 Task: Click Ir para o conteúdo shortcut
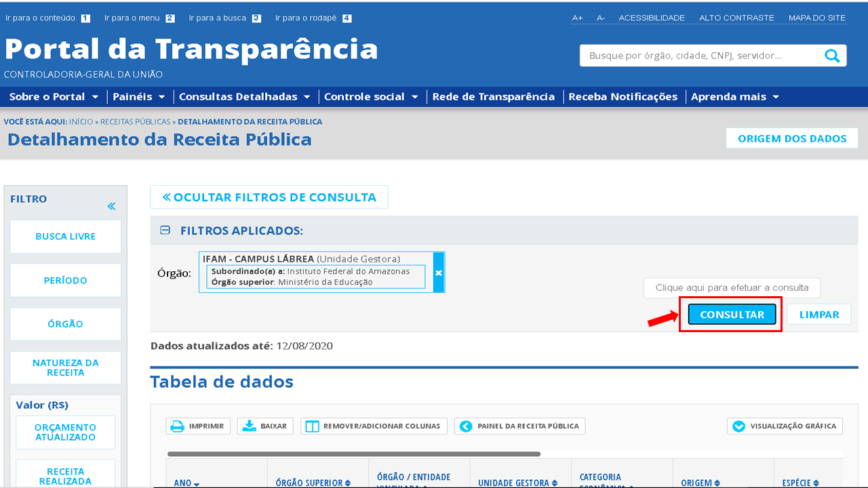coord(47,18)
